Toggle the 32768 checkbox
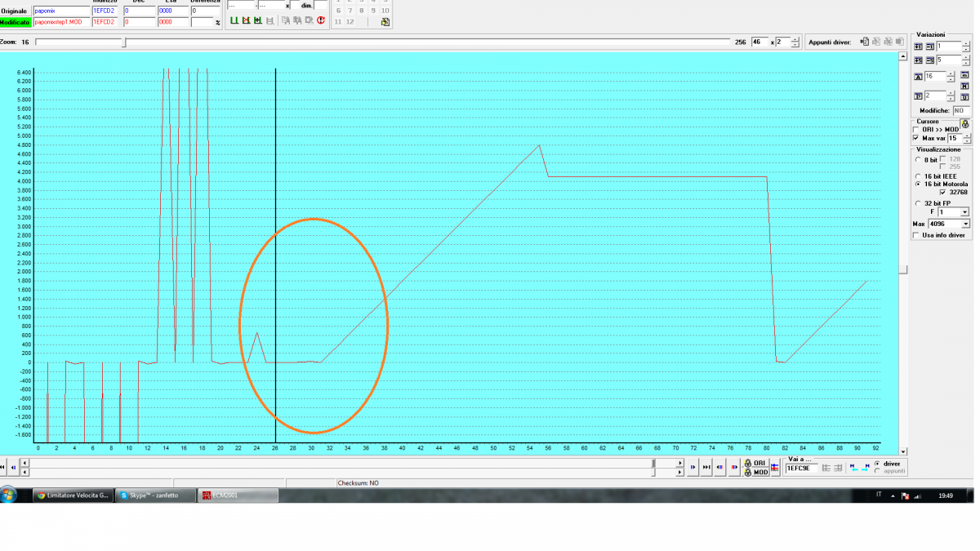This screenshot has width=980, height=551. coord(943,193)
